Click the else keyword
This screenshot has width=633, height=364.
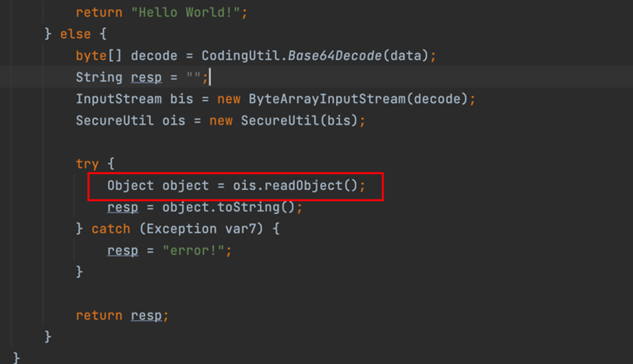(x=75, y=35)
